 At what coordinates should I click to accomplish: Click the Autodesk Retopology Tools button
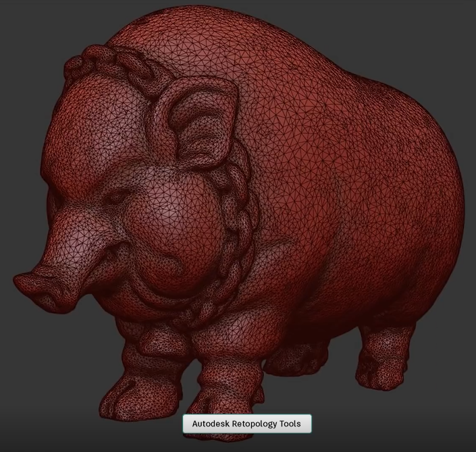(246, 424)
